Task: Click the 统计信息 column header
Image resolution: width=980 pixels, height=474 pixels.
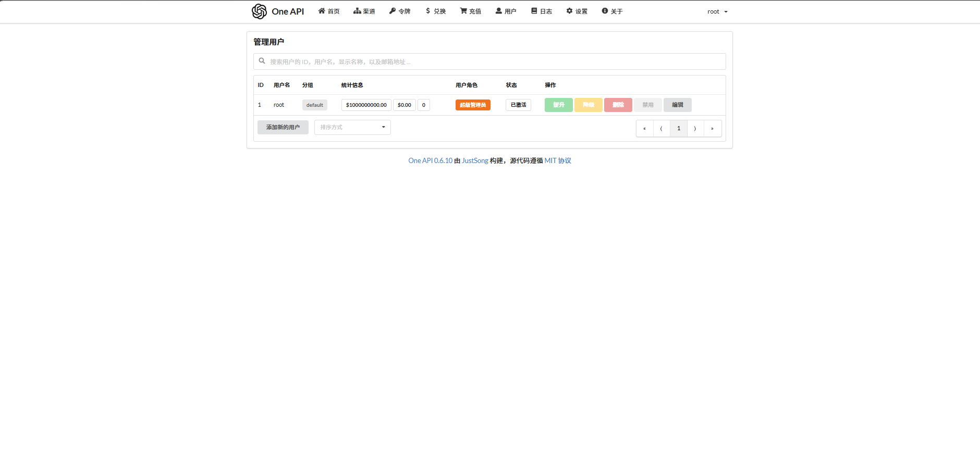Action: (x=352, y=85)
